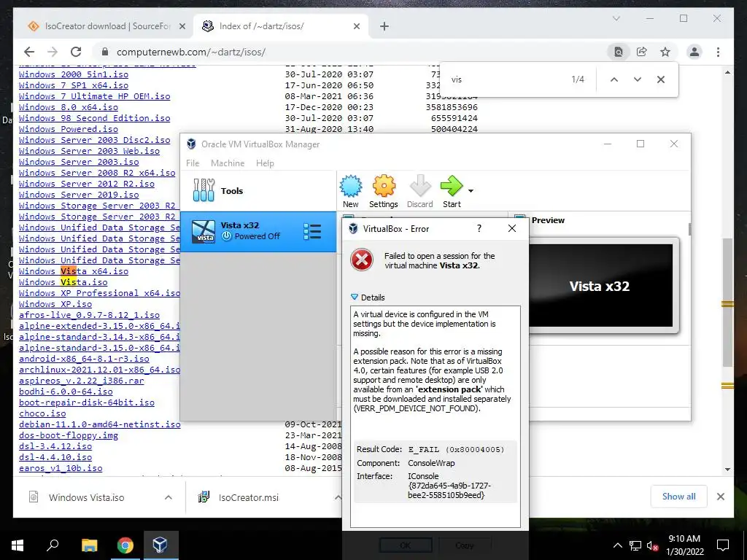The image size is (747, 560).
Task: Go to next find result
Action: pyautogui.click(x=638, y=79)
